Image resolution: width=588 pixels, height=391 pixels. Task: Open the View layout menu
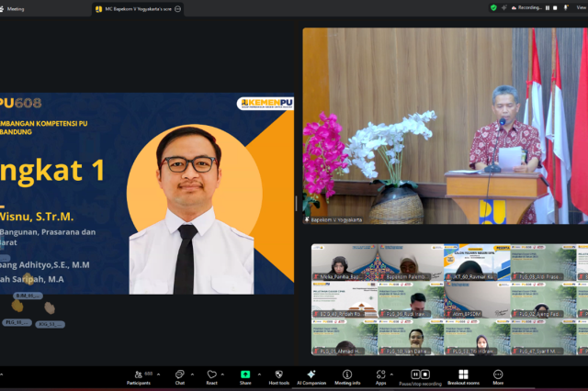[x=579, y=7]
